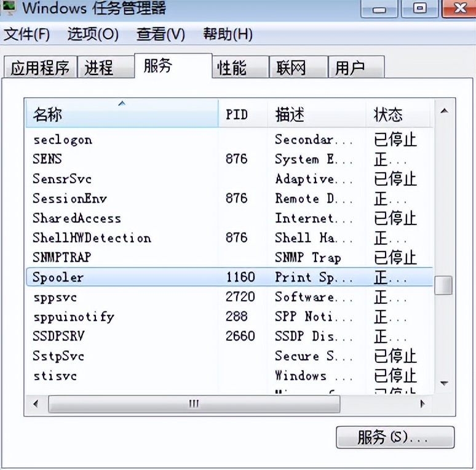This screenshot has height=470, width=476.
Task: Select the sppsvc service row
Action: 229,297
